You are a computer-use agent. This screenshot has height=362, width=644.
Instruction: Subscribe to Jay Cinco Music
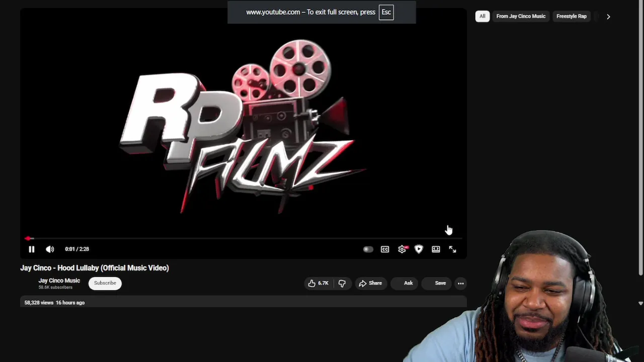click(x=105, y=283)
